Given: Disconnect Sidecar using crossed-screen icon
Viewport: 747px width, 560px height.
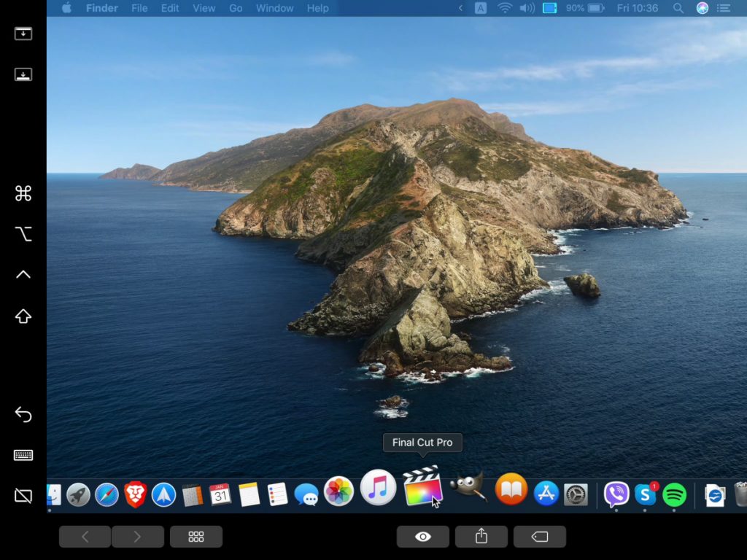Looking at the screenshot, I should tap(23, 496).
